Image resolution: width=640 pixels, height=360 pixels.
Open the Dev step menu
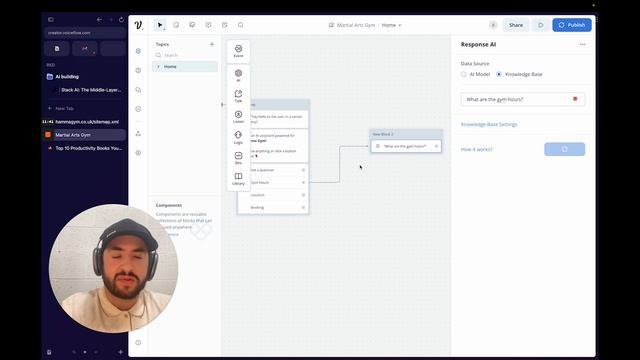pyautogui.click(x=238, y=158)
